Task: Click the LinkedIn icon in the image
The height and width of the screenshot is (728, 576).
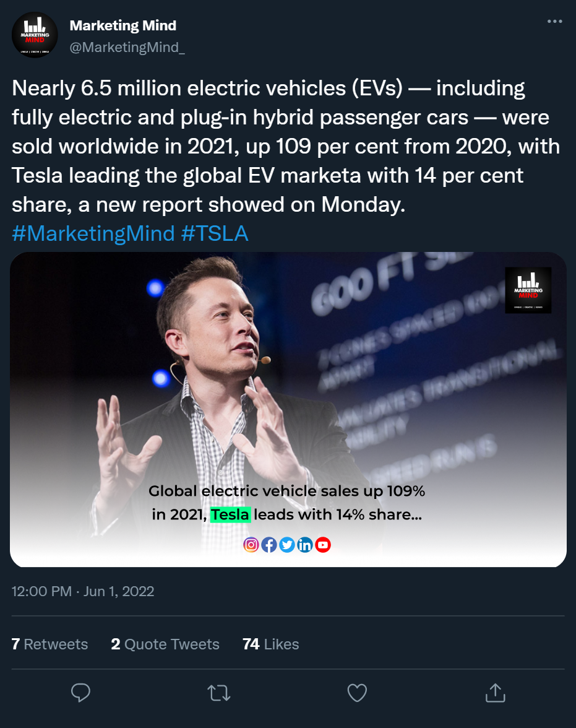Action: coord(305,545)
